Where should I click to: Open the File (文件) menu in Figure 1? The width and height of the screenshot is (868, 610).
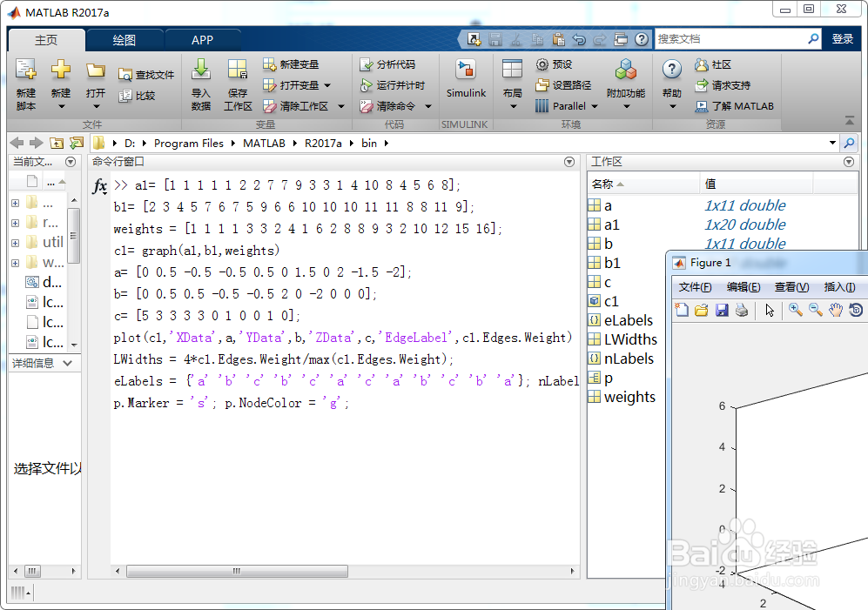pos(696,287)
